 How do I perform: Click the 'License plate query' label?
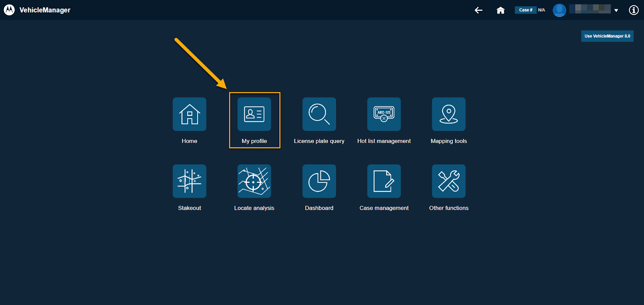tap(319, 141)
